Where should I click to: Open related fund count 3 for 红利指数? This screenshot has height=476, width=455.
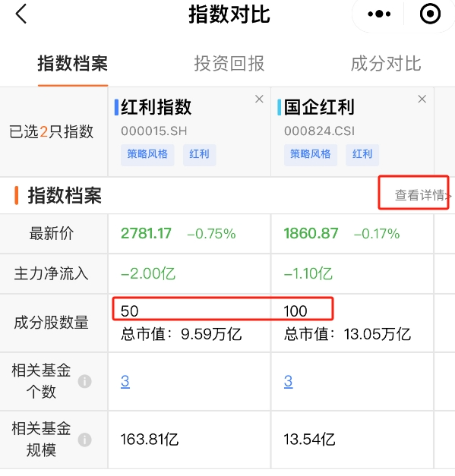125,381
